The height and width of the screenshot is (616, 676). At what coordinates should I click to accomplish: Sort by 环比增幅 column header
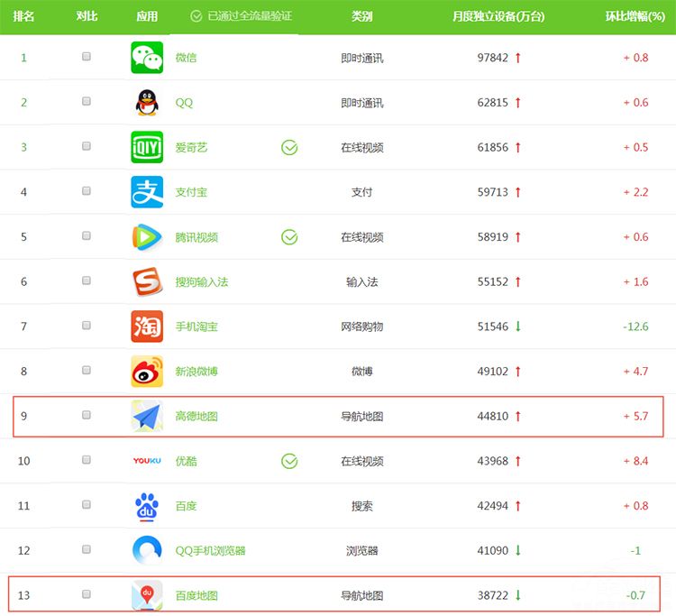tap(636, 16)
